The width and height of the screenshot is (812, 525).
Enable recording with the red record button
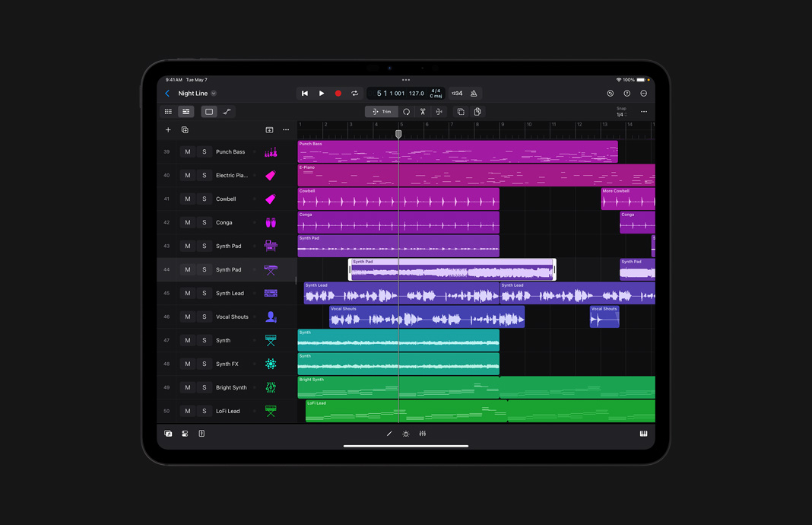[x=338, y=93]
